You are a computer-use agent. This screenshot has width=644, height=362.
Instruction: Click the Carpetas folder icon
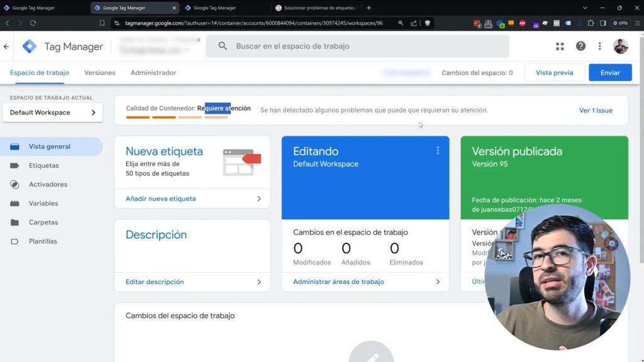15,222
